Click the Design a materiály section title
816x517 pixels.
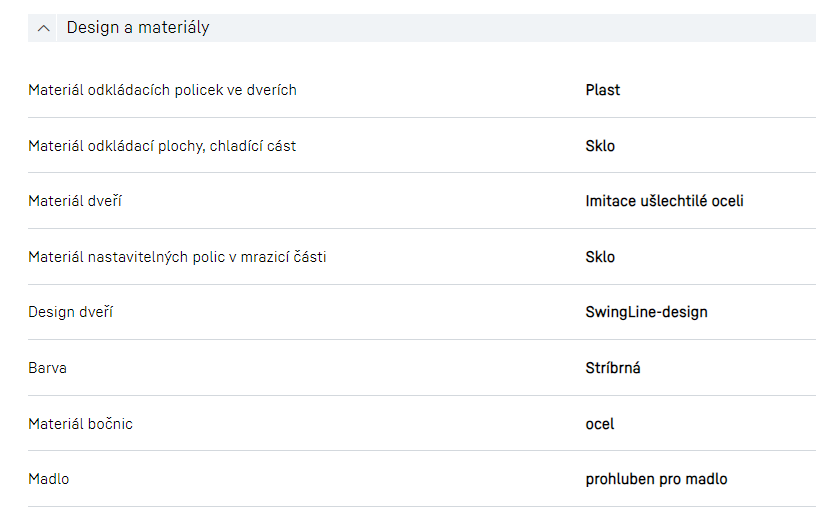pos(138,28)
